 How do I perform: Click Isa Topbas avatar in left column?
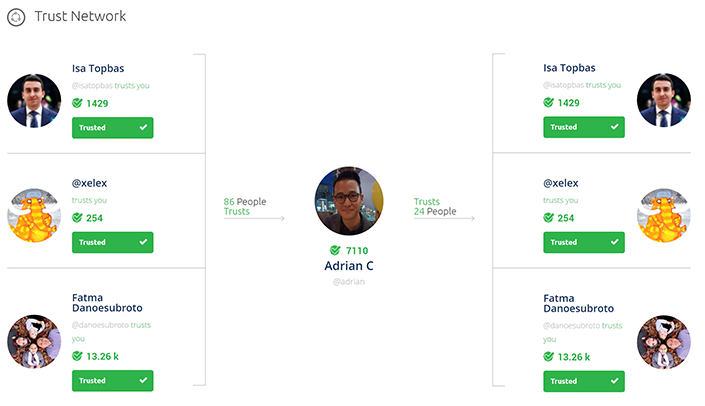click(x=35, y=100)
